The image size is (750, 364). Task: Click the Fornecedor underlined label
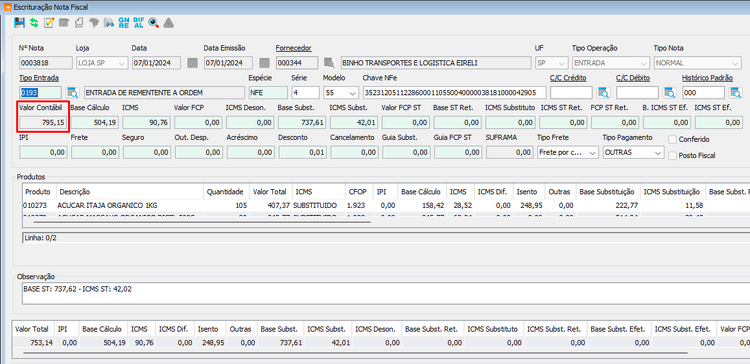[294, 48]
